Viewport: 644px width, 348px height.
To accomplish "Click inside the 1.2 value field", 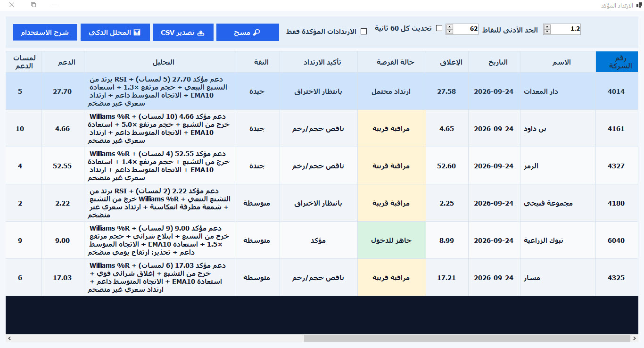I will tap(566, 29).
